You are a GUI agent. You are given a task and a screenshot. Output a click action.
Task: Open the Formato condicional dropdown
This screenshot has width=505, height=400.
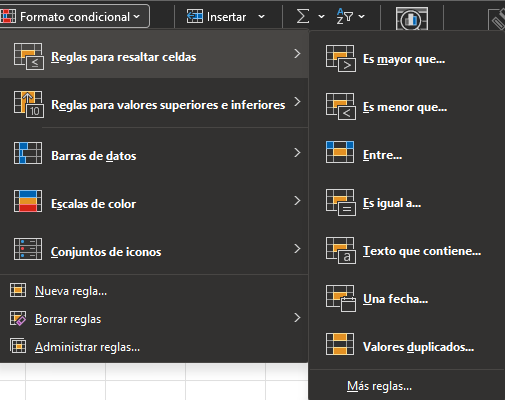coord(75,16)
